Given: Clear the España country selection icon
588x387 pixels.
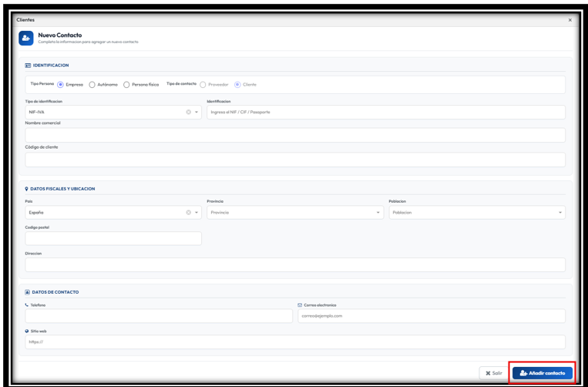Looking at the screenshot, I should (189, 213).
